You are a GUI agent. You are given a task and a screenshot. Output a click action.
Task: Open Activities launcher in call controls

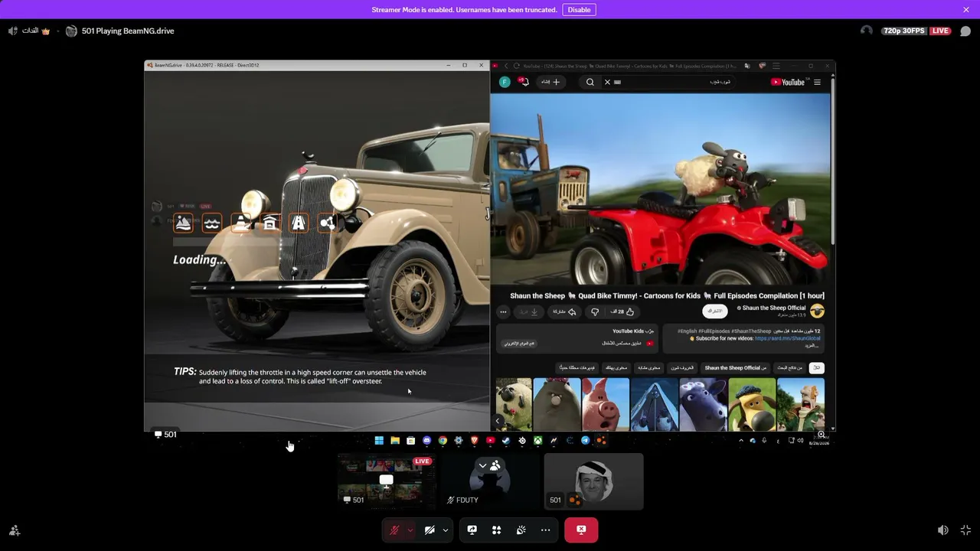tap(497, 530)
